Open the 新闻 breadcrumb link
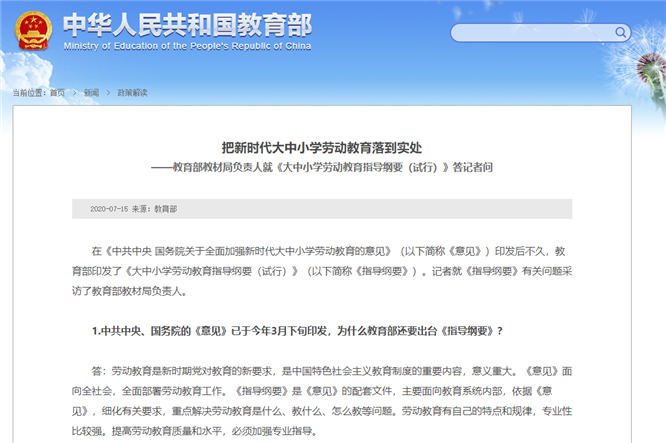The height and width of the screenshot is (443, 666). (91, 93)
